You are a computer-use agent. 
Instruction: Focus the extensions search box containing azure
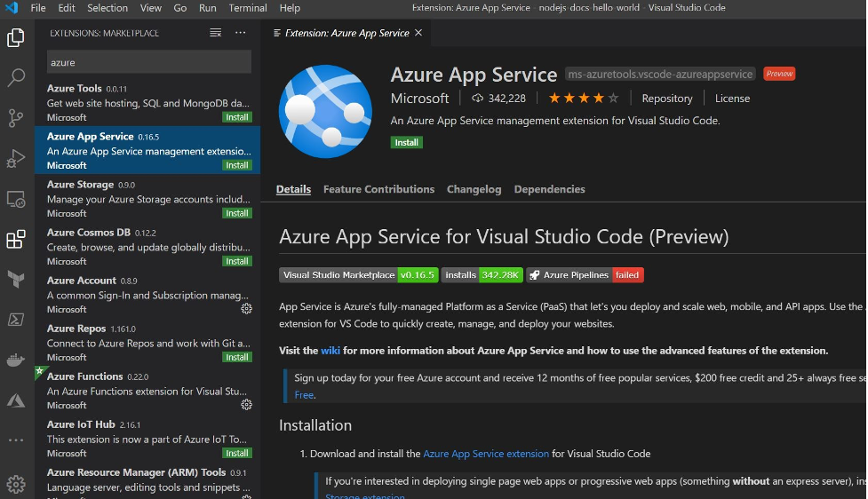point(149,62)
